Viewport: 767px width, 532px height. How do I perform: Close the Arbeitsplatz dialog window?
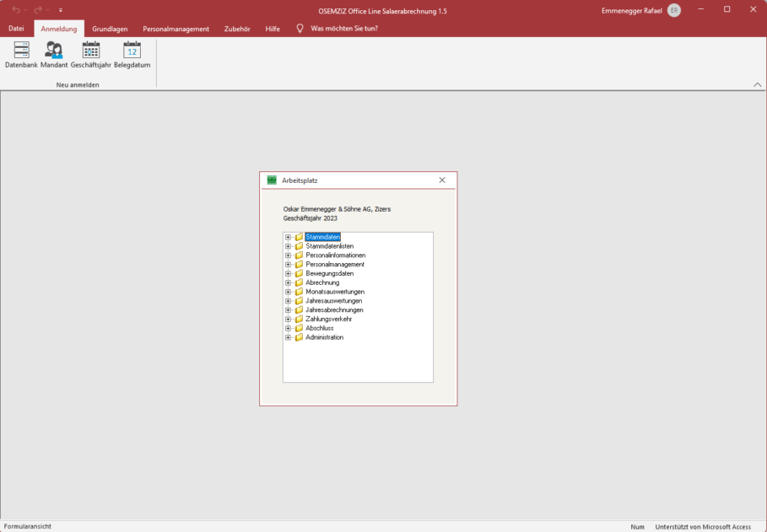pyautogui.click(x=442, y=180)
